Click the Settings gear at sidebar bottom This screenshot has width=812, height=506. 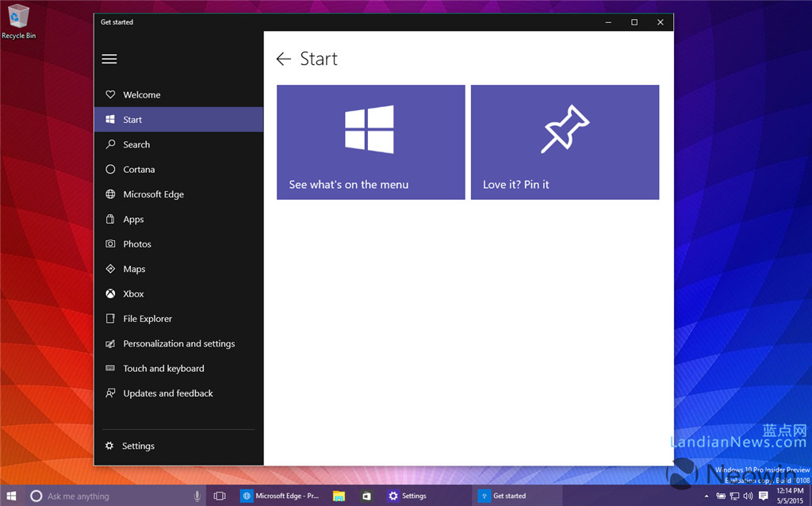point(109,445)
